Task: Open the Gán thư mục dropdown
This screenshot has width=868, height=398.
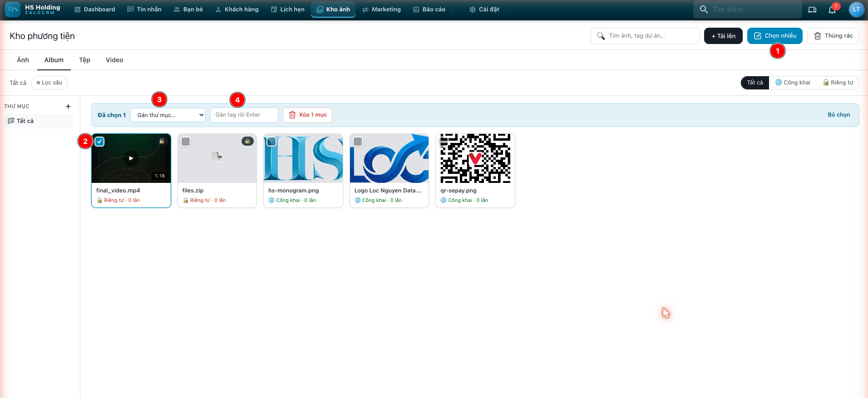Action: pyautogui.click(x=168, y=115)
